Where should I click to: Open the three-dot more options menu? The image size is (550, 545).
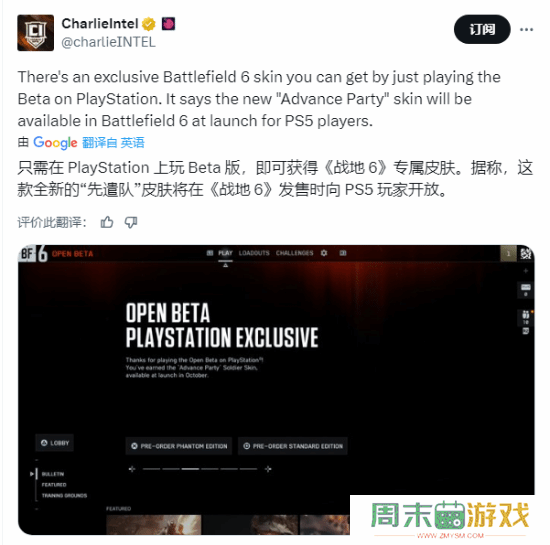pyautogui.click(x=526, y=29)
